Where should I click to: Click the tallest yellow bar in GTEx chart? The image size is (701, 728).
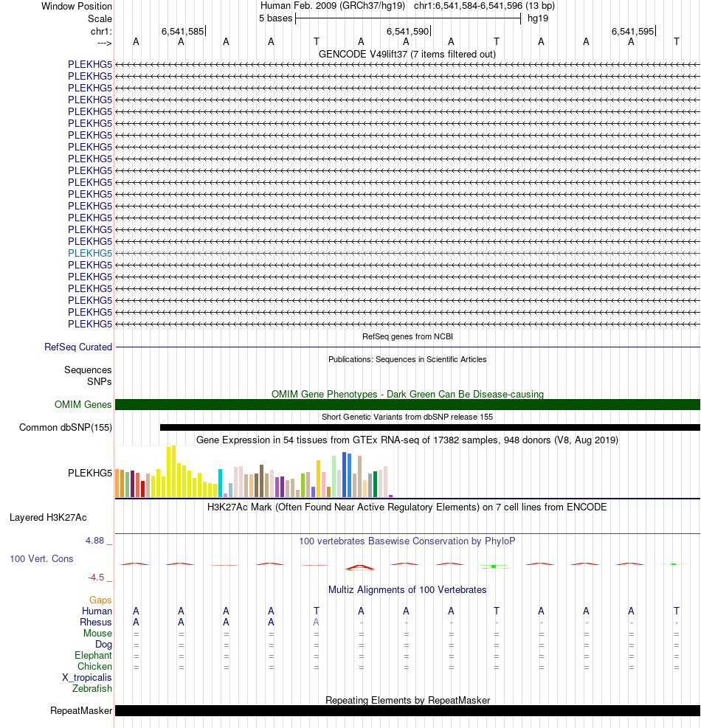(173, 472)
